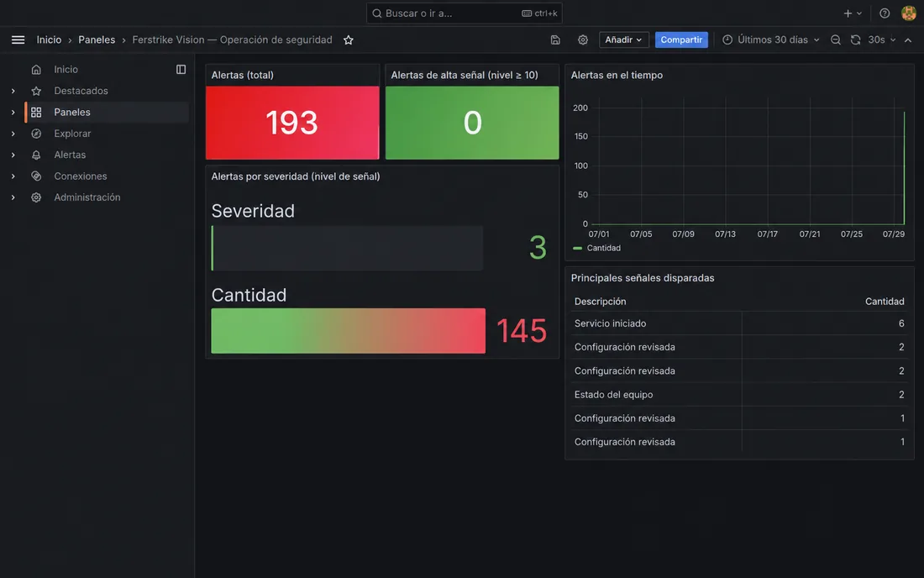924x578 pixels.
Task: Sort table by Cantidad column header
Action: (884, 301)
